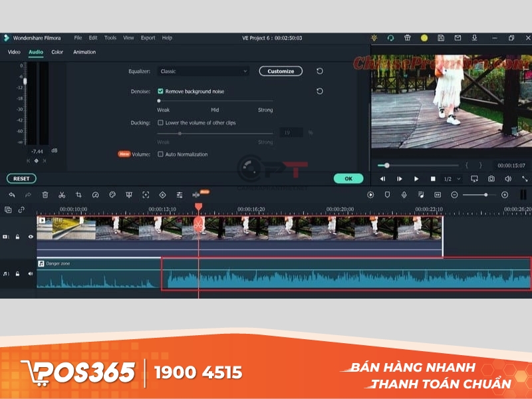Reset the Denoise setting icon
532x399 pixels.
point(320,91)
